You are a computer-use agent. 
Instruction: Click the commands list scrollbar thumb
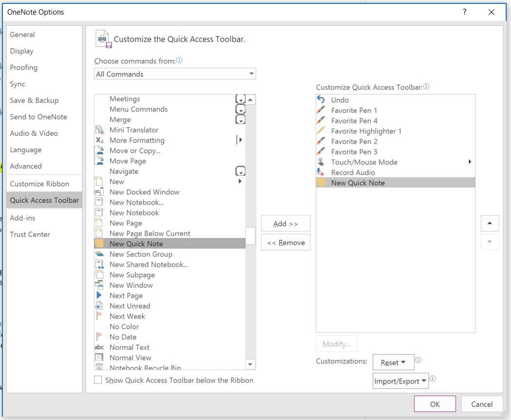coord(250,236)
